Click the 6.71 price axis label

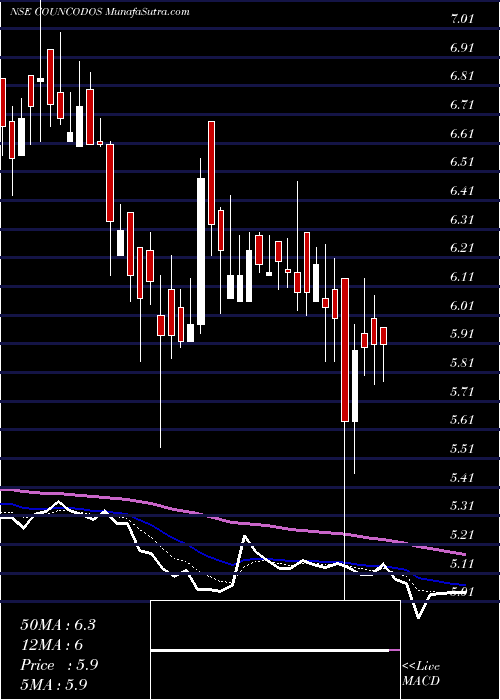[x=462, y=105]
